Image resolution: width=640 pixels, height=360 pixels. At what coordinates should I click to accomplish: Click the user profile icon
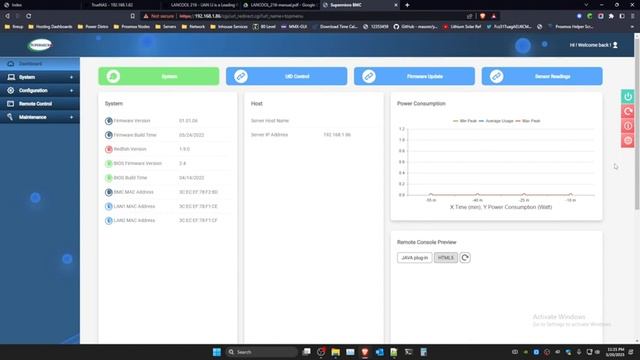615,45
